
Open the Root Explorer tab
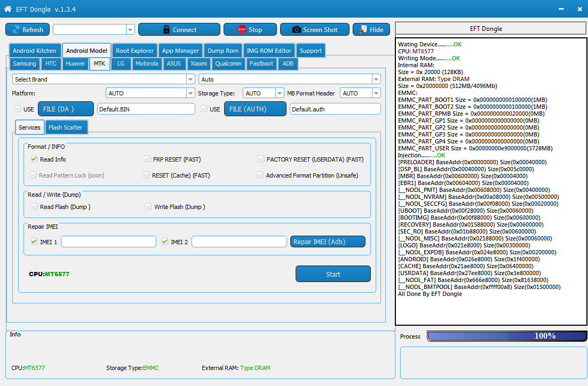(x=134, y=51)
